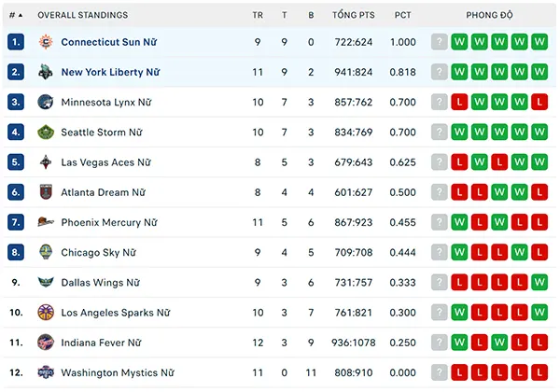Click the New York Liberty team logo
The height and width of the screenshot is (392, 560).
tap(46, 72)
